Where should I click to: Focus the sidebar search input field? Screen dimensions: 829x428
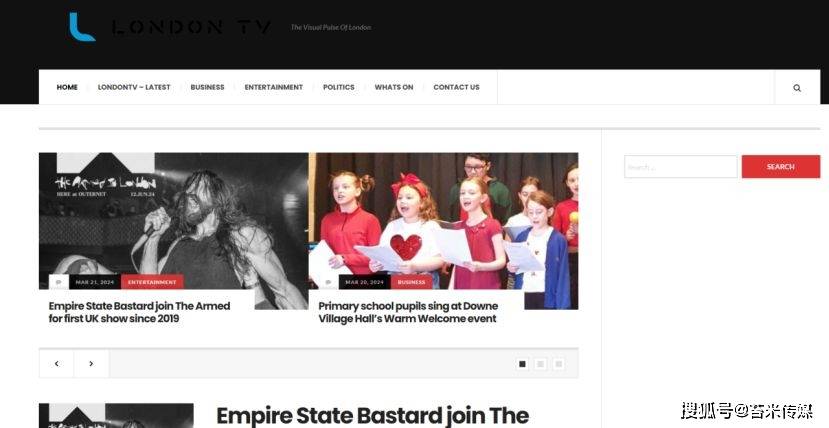[x=680, y=166]
